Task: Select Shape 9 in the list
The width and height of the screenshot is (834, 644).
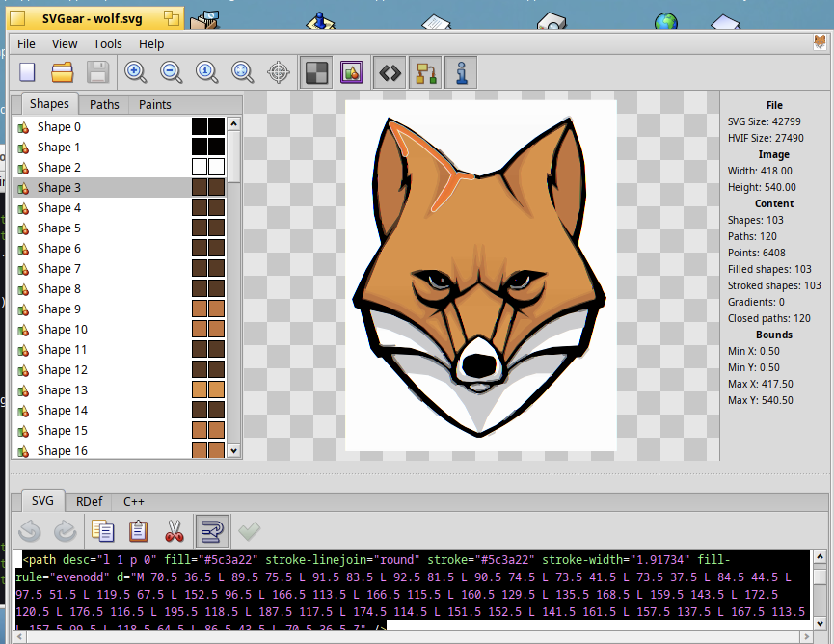Action: pos(59,309)
